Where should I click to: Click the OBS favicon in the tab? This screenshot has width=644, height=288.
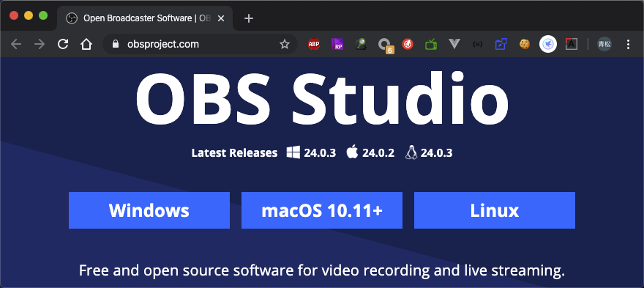72,18
